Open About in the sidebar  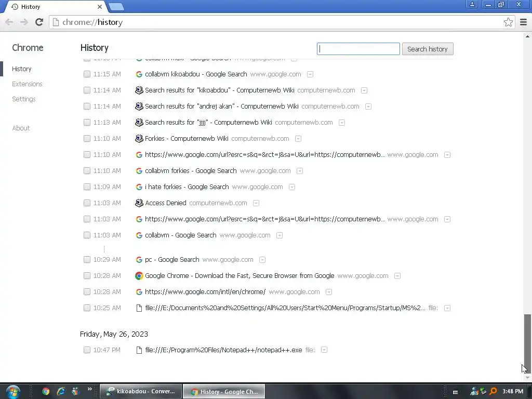tap(21, 128)
